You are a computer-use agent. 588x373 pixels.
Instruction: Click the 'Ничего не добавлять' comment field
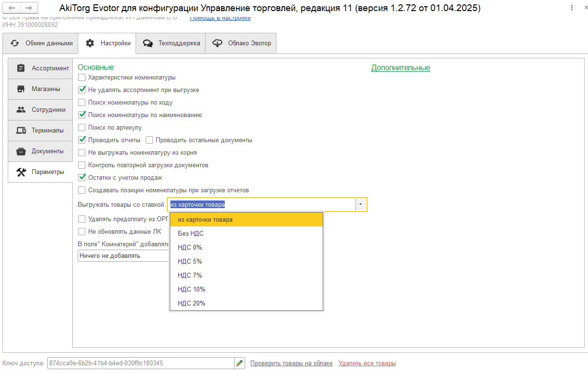[x=123, y=256]
